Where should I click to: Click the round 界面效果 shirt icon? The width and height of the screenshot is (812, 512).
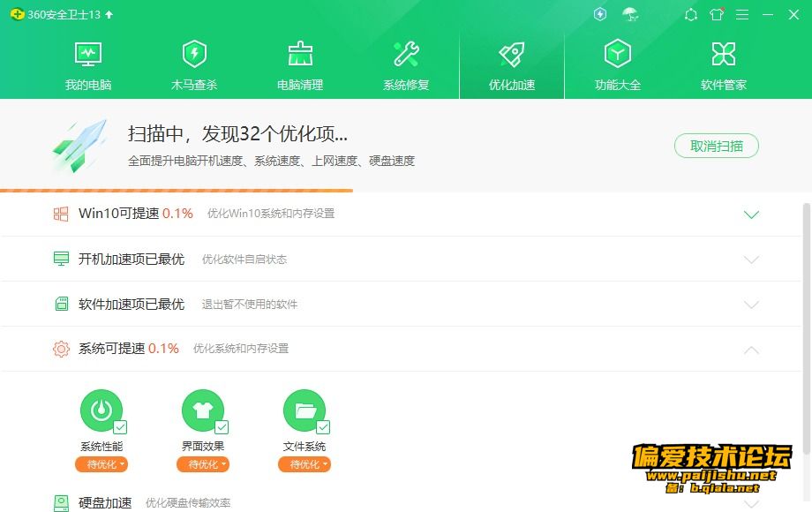click(x=203, y=410)
